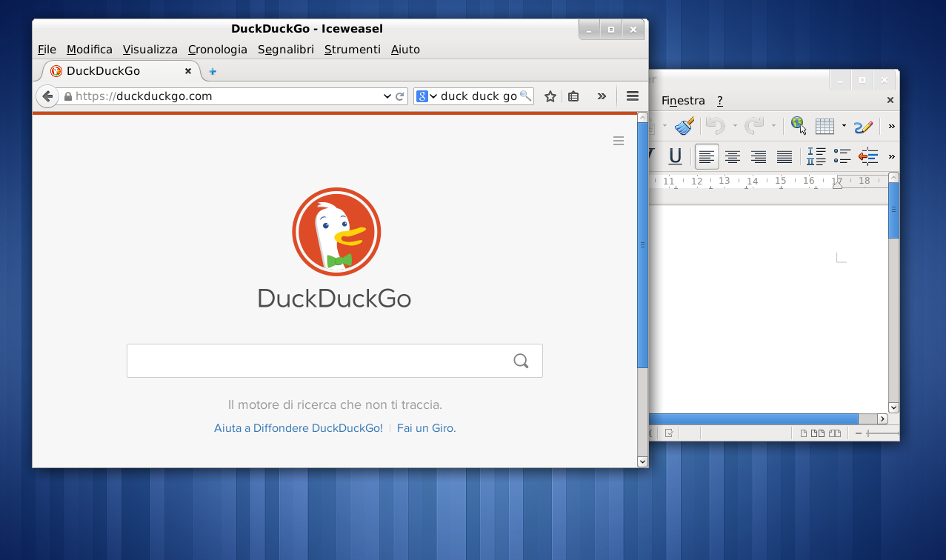
Task: Follow the 'Fai un Giro.' link
Action: 427,428
